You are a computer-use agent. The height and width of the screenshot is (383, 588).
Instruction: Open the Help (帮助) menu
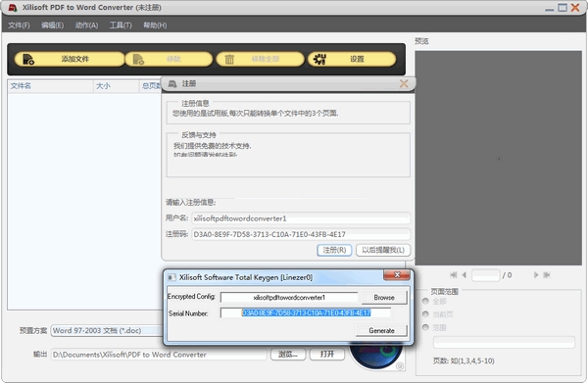(155, 25)
